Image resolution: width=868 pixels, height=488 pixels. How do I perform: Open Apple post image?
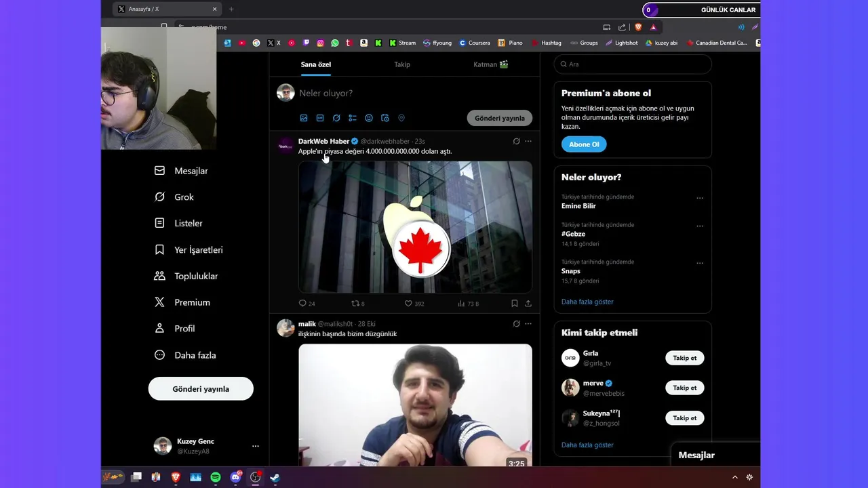(x=415, y=227)
